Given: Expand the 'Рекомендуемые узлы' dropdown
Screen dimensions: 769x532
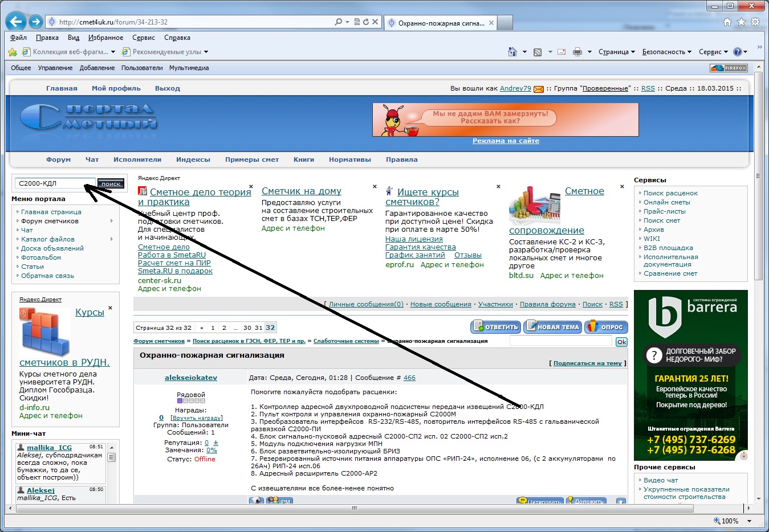Looking at the screenshot, I should point(206,52).
